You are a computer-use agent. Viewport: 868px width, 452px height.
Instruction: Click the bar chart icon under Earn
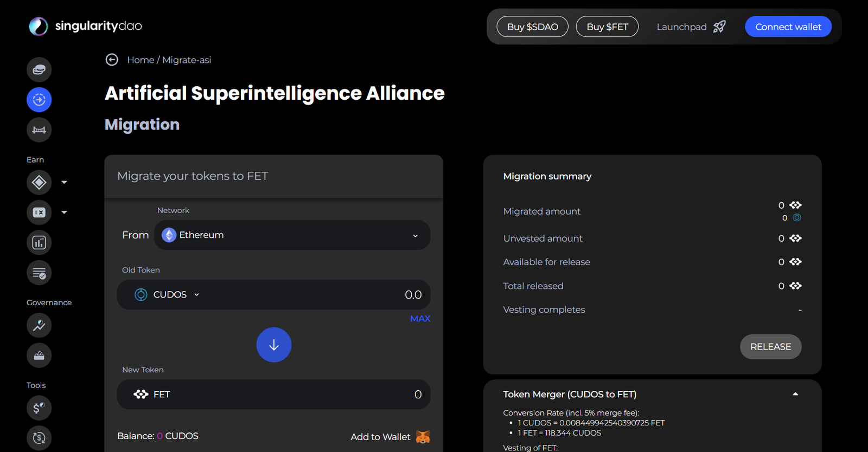click(39, 243)
